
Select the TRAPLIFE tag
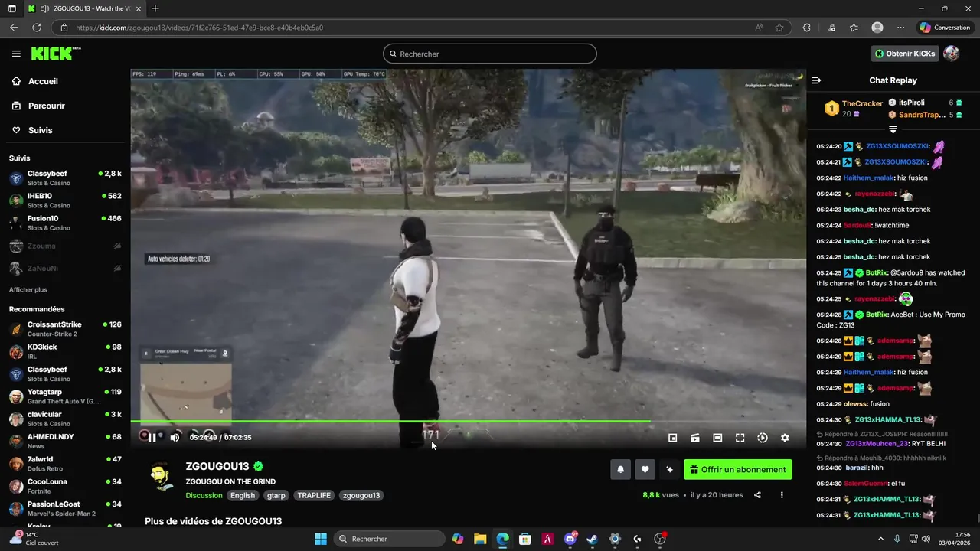click(314, 495)
